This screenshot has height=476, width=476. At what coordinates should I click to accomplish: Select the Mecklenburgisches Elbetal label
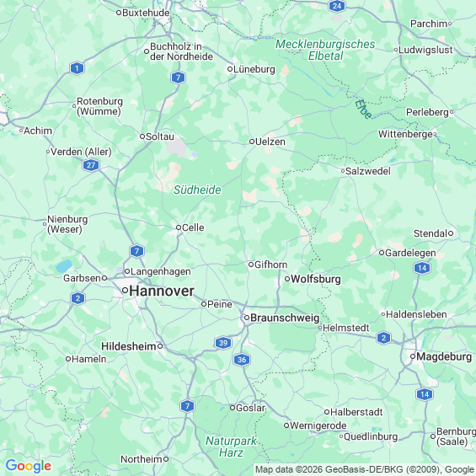[x=325, y=50]
